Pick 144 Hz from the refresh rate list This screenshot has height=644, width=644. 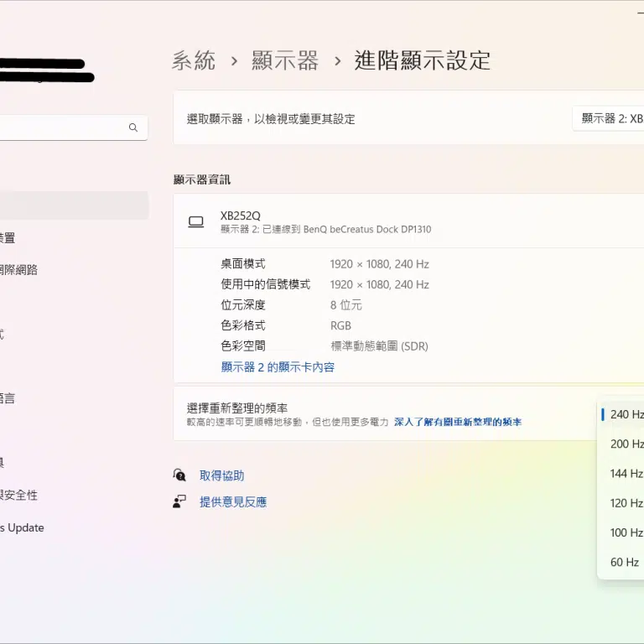click(626, 474)
